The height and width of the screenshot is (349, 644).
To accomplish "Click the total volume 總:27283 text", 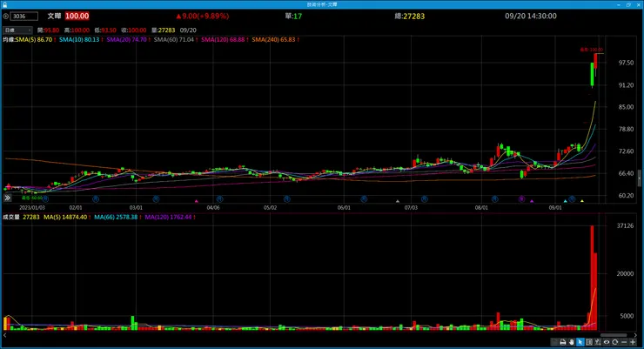I will (x=410, y=16).
